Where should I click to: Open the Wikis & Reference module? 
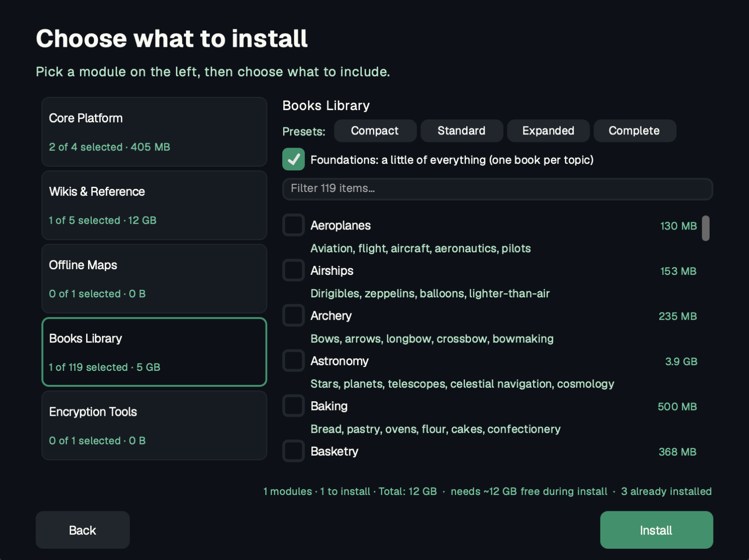[154, 206]
